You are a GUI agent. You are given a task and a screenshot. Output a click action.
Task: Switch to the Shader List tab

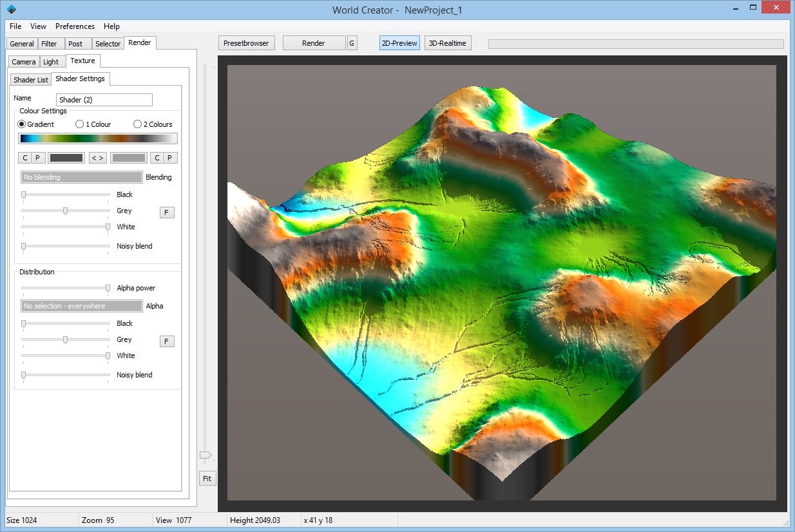coord(30,79)
